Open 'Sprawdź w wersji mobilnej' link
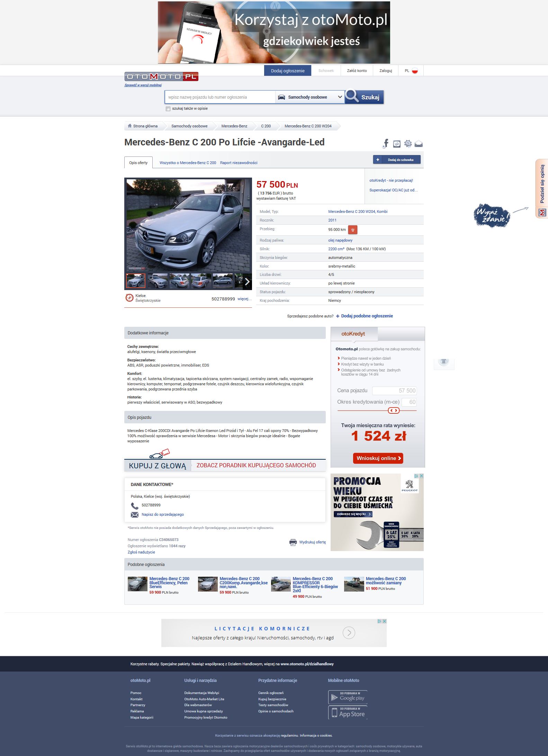The height and width of the screenshot is (756, 548). (x=143, y=85)
